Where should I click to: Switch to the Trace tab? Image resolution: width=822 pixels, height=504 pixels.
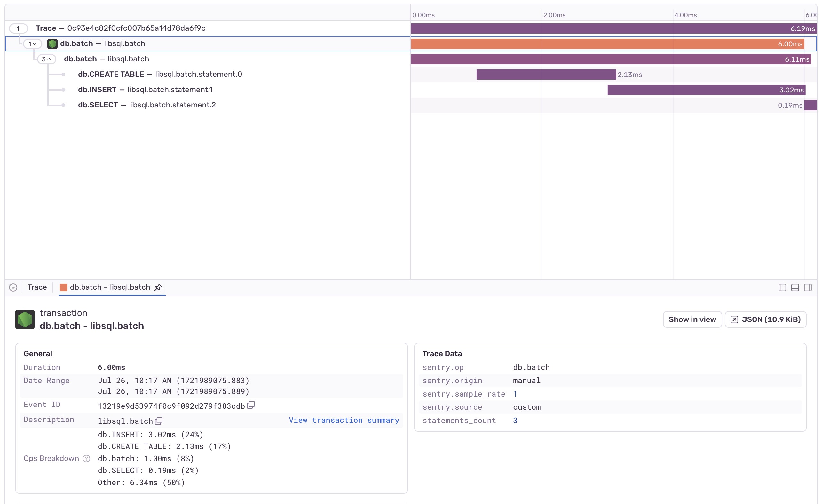(x=37, y=287)
